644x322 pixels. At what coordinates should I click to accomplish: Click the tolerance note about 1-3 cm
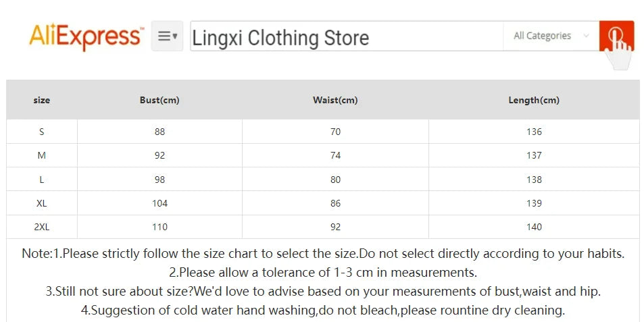pyautogui.click(x=322, y=273)
